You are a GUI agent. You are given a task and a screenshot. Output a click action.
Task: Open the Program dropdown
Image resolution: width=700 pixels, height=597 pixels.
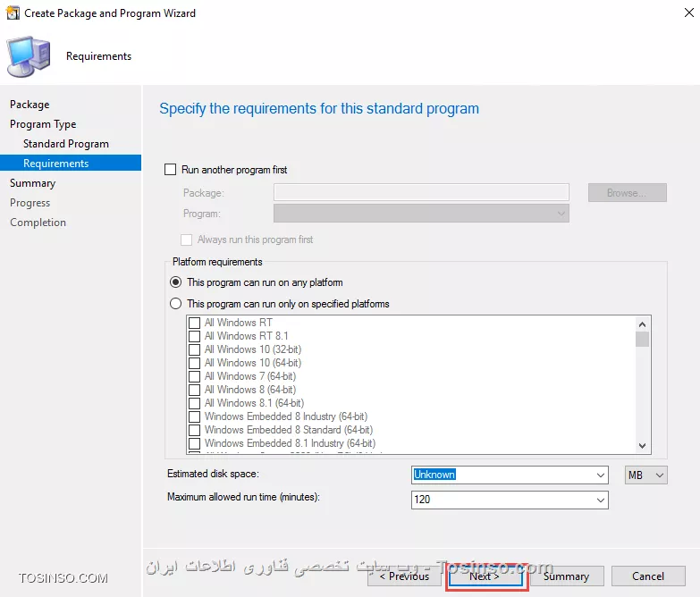[x=421, y=214]
